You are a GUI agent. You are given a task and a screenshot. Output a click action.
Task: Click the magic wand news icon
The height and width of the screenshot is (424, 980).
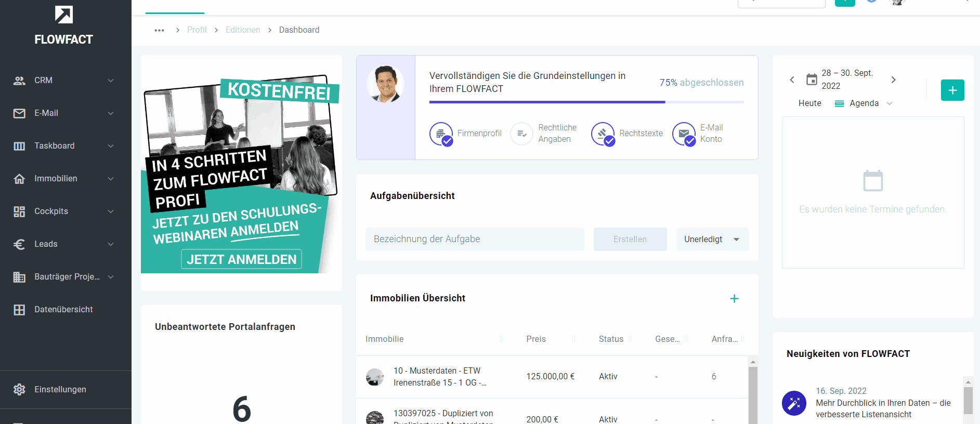point(794,403)
